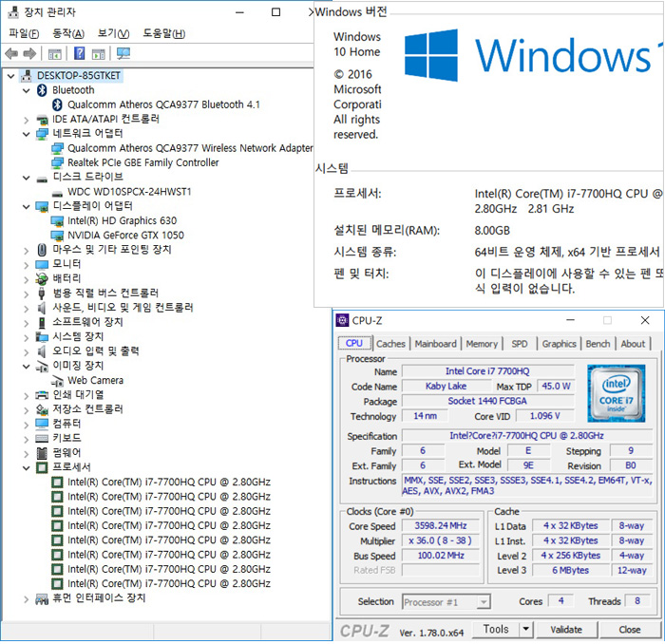This screenshot has width=665, height=644.
Task: Open the 보기(V) menu
Action: click(x=113, y=33)
